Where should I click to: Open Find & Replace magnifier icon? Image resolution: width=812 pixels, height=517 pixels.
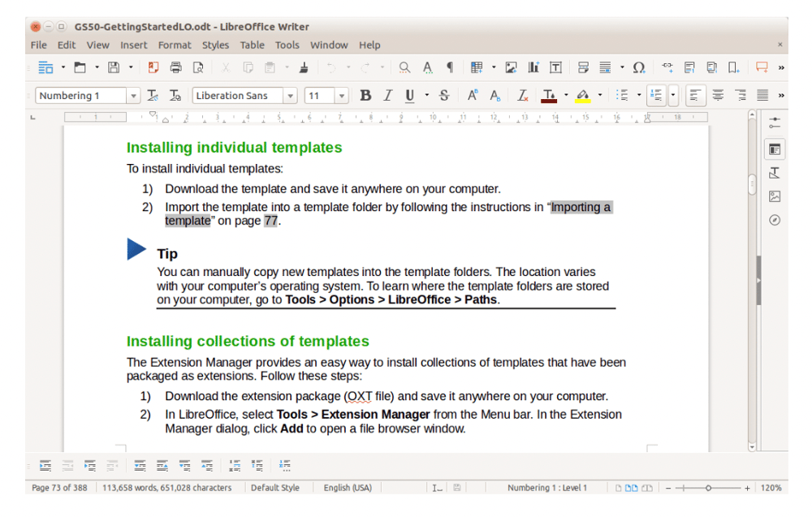tap(404, 67)
